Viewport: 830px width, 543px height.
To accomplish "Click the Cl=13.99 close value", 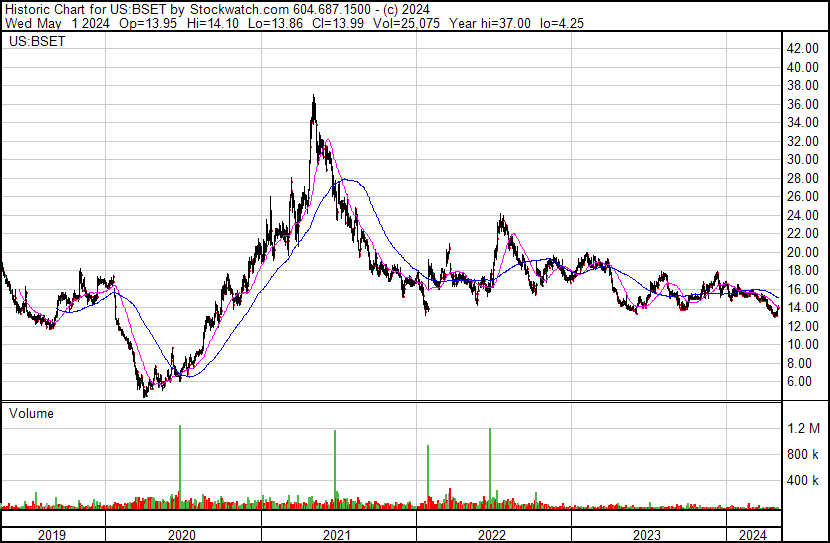I will (x=338, y=23).
